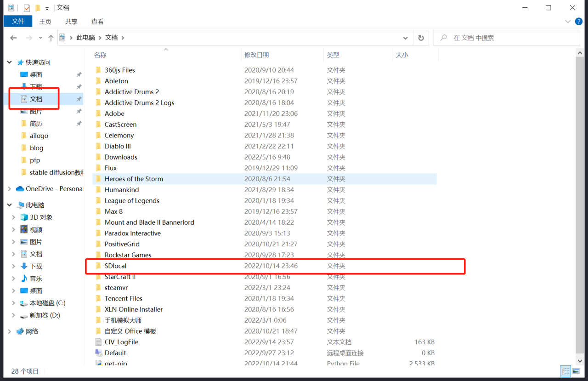Go up one folder level arrow

click(51, 38)
